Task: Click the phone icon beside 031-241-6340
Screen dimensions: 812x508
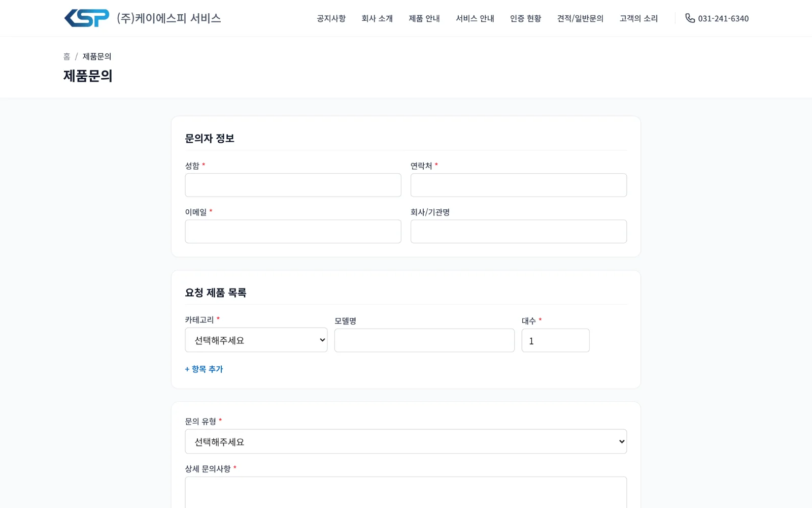Action: pos(690,18)
